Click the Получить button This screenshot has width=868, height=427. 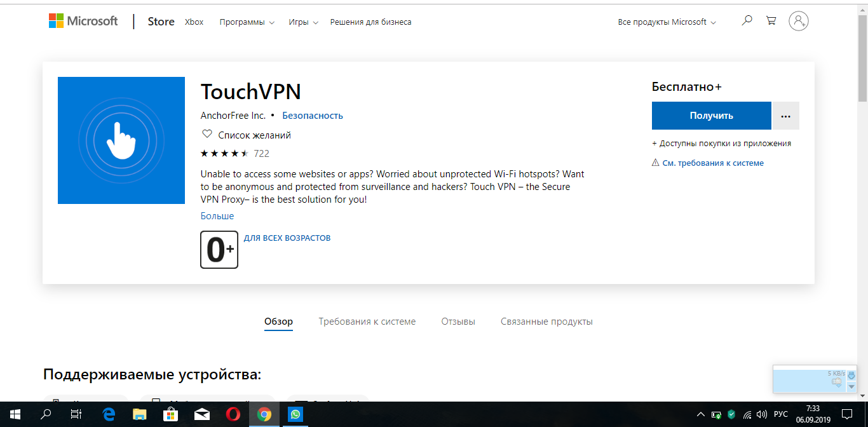[712, 116]
